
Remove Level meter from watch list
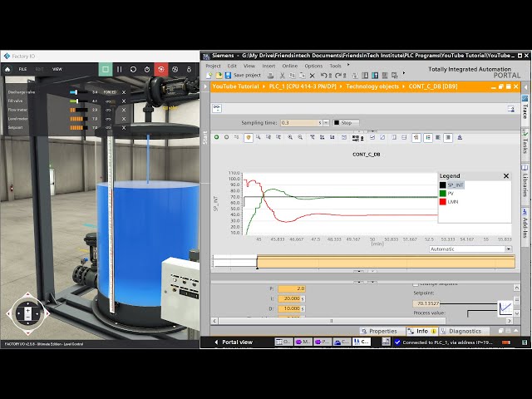click(x=124, y=119)
